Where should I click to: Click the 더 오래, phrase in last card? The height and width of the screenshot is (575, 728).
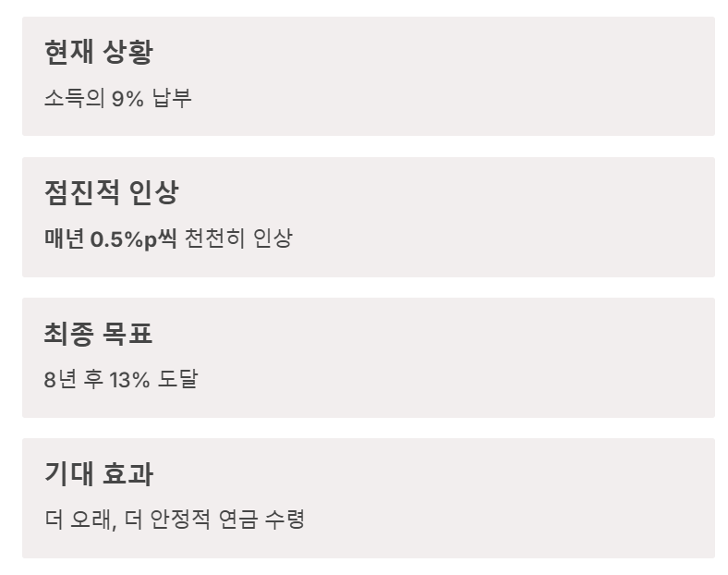point(80,520)
